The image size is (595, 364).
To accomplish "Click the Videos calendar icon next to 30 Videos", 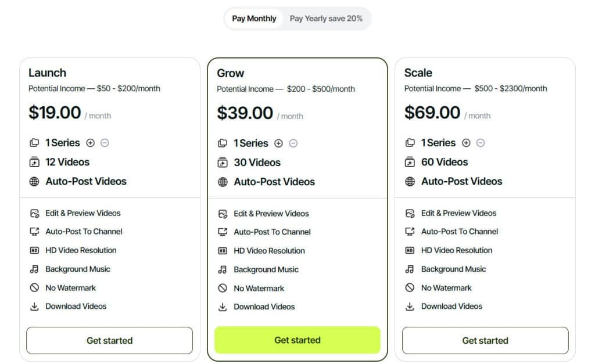I will click(x=223, y=163).
